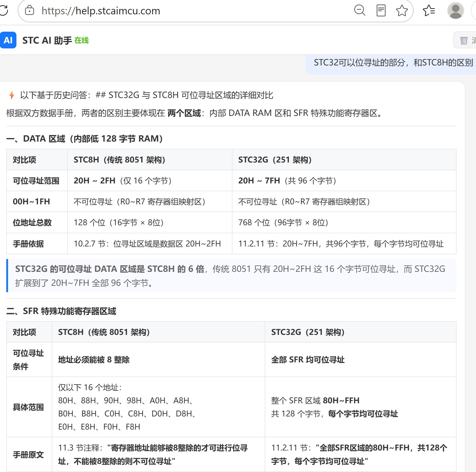Image resolution: width=476 pixels, height=472 pixels.
Task: Select the user message about STC32 bit addressing
Action: point(393,62)
